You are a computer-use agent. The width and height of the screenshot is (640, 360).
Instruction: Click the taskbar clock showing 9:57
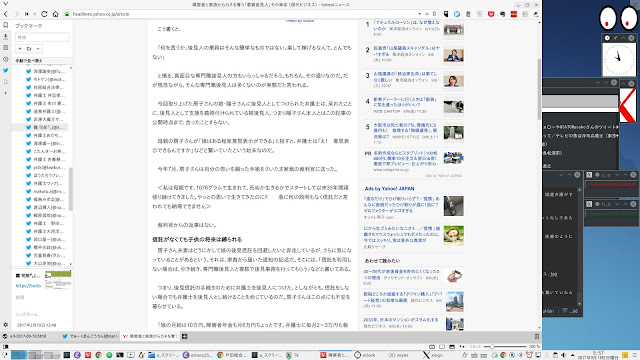[598, 355]
